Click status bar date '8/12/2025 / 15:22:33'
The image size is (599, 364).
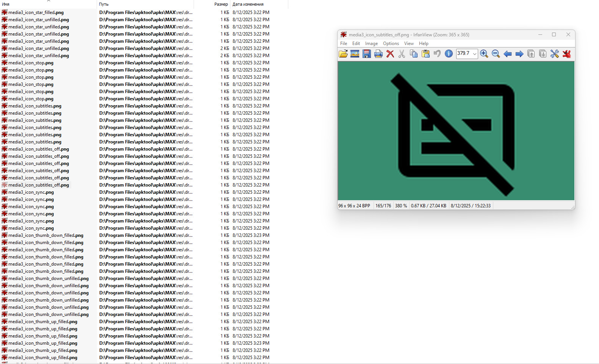pyautogui.click(x=471, y=206)
